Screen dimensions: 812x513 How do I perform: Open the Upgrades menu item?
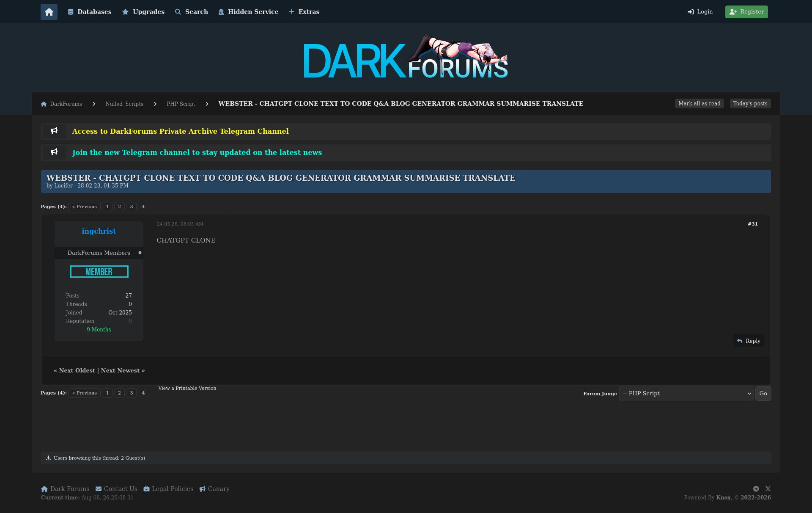coord(143,12)
